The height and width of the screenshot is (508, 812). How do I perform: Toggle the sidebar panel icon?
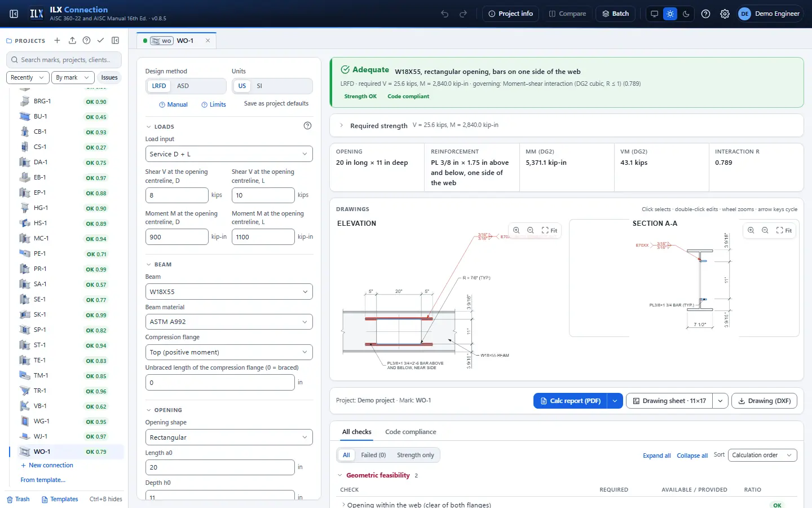(14, 14)
